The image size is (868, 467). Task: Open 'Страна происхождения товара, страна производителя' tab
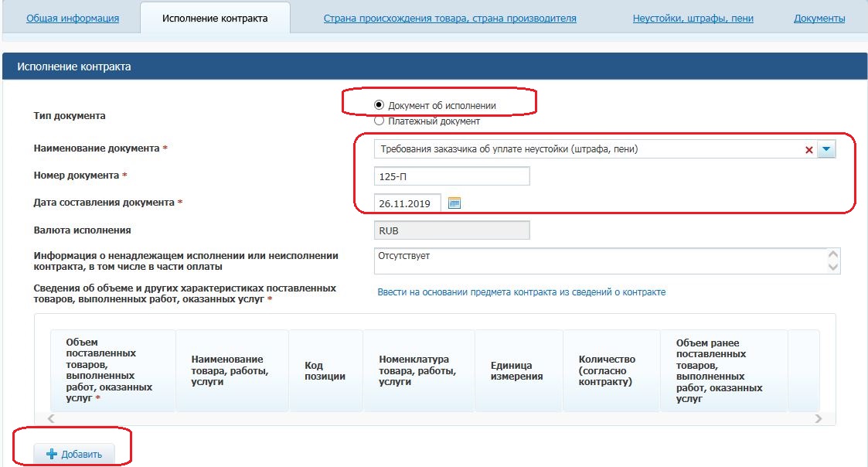(450, 18)
